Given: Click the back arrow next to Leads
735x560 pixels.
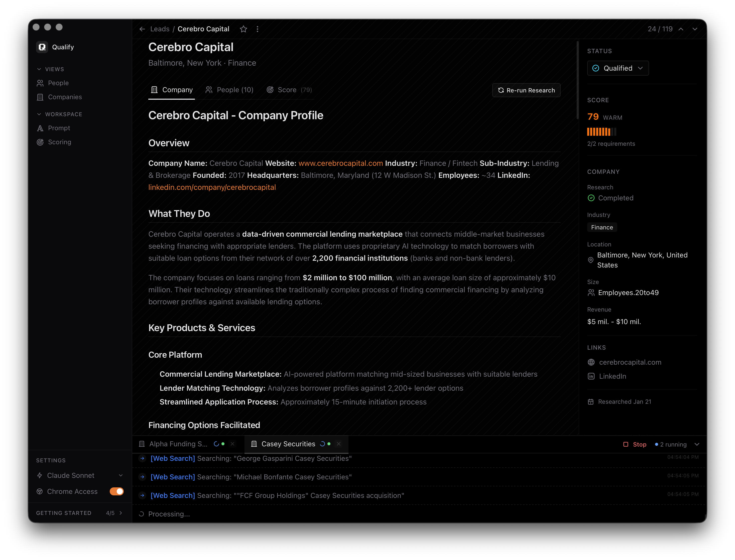Looking at the screenshot, I should click(142, 29).
